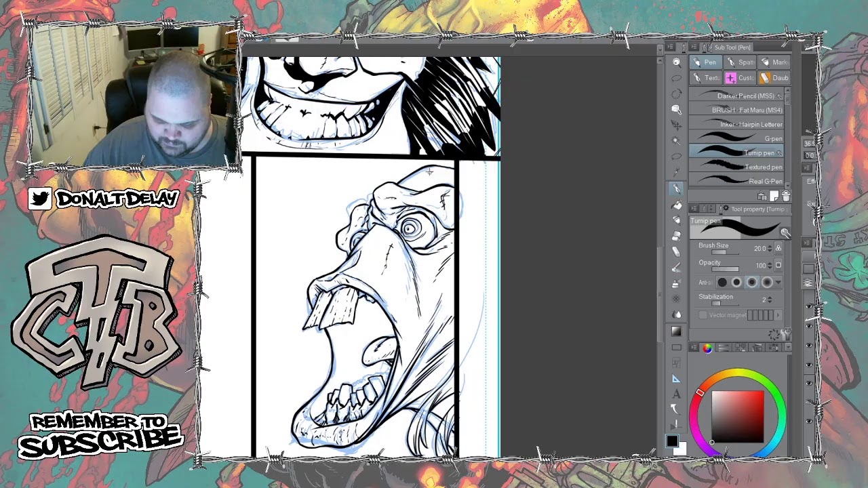Open the Sub Tool panel menu
868x488 pixels.
[694, 47]
